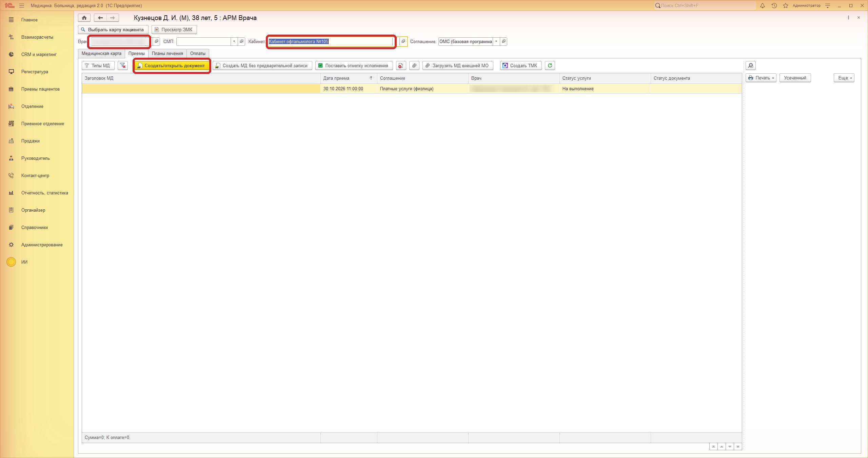Clear the MD filter with crossed funnel icon
Screen dimensions: 868x458
[123, 65]
